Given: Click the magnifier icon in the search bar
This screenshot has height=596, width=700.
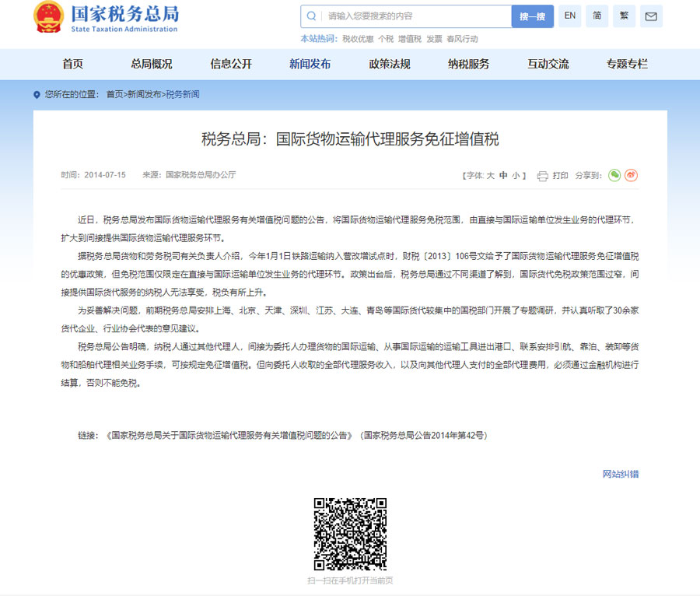Looking at the screenshot, I should (311, 16).
